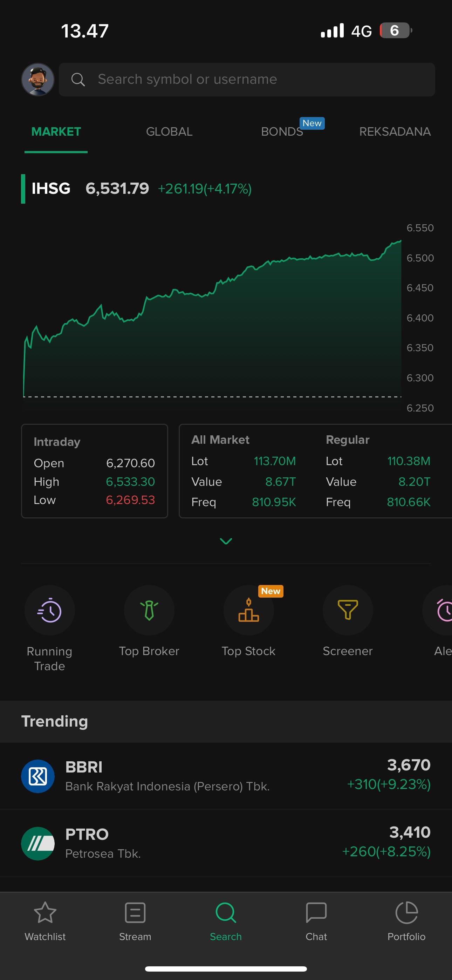Tap the Intraday Low value 6,269.53
Viewport: 452px width, 980px height.
click(x=130, y=500)
